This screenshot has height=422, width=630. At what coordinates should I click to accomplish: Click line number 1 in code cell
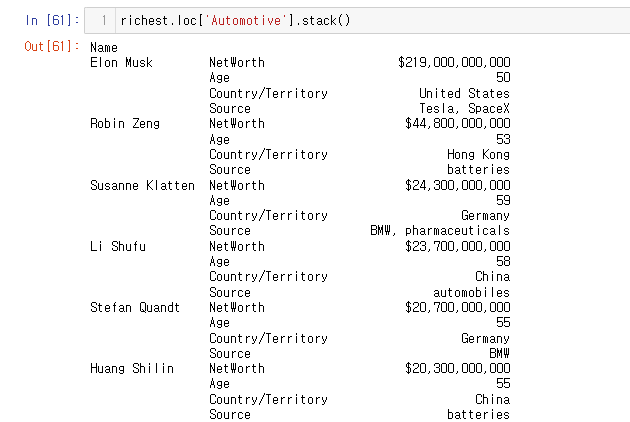104,20
